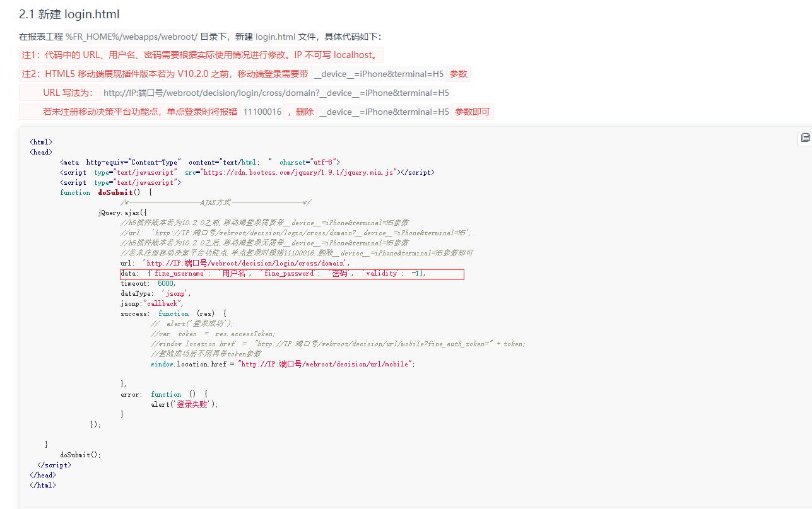The image size is (812, 509).
Task: Click the "dataType: 'jsonp'," code line
Action: 156,293
